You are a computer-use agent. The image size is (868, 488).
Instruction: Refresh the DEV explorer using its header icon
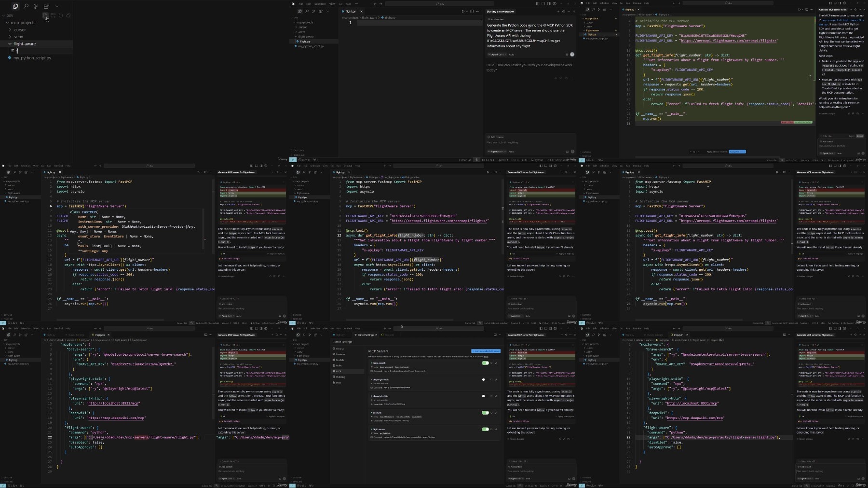[x=61, y=15]
